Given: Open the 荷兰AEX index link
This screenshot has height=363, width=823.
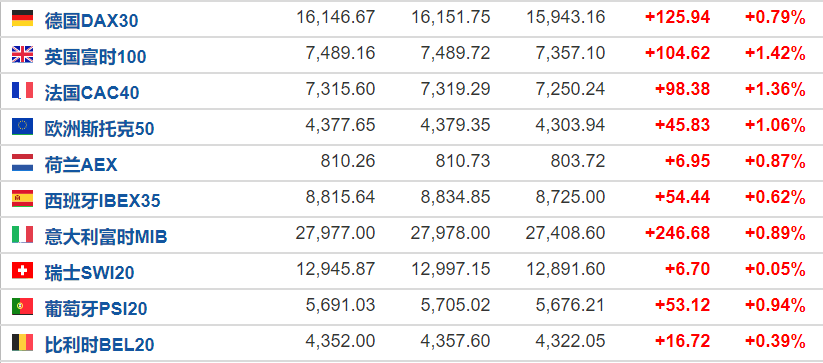Looking at the screenshot, I should [81, 165].
